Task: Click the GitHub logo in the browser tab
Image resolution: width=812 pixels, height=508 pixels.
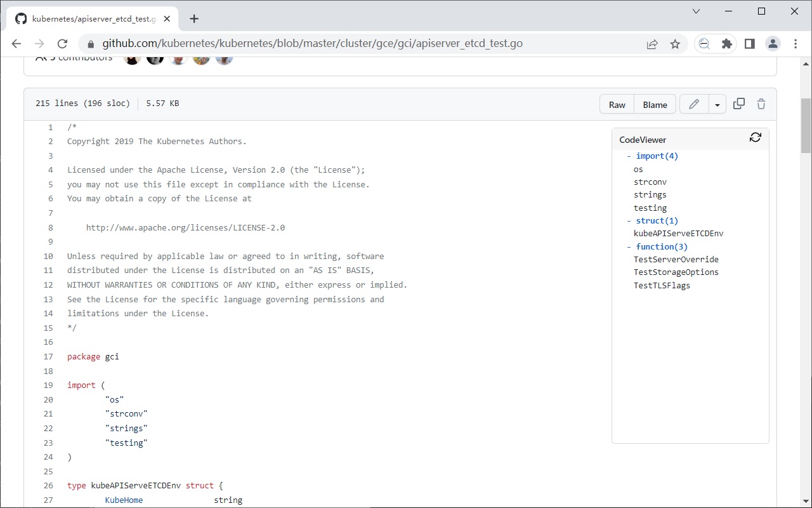Action: click(20, 18)
